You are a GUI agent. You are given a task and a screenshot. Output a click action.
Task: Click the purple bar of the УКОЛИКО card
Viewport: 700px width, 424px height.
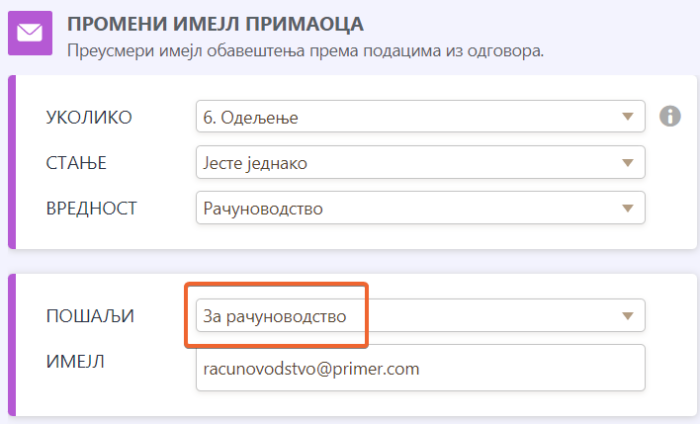tap(13, 162)
